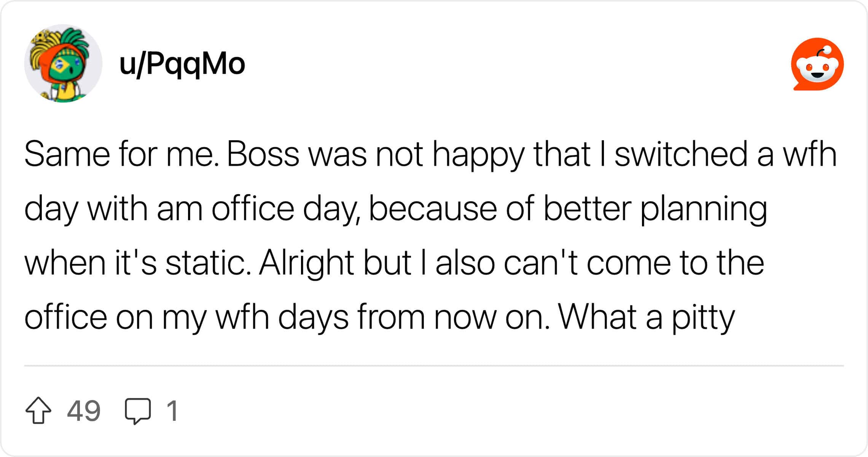The height and width of the screenshot is (457, 868).
Task: Click the upvote count 49
Action: (84, 411)
